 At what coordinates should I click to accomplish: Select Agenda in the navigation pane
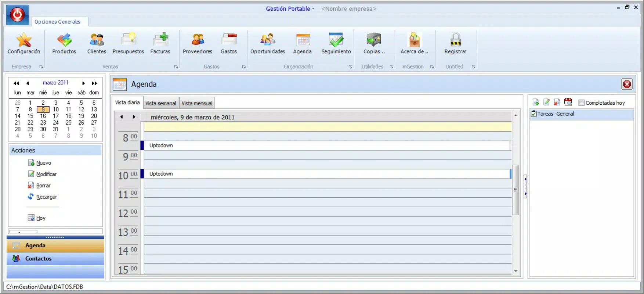click(55, 245)
